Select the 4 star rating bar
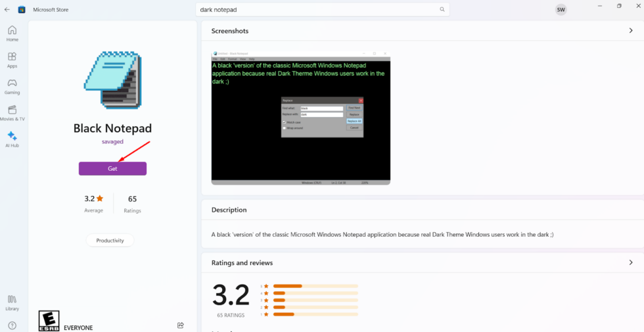 pyautogui.click(x=315, y=293)
